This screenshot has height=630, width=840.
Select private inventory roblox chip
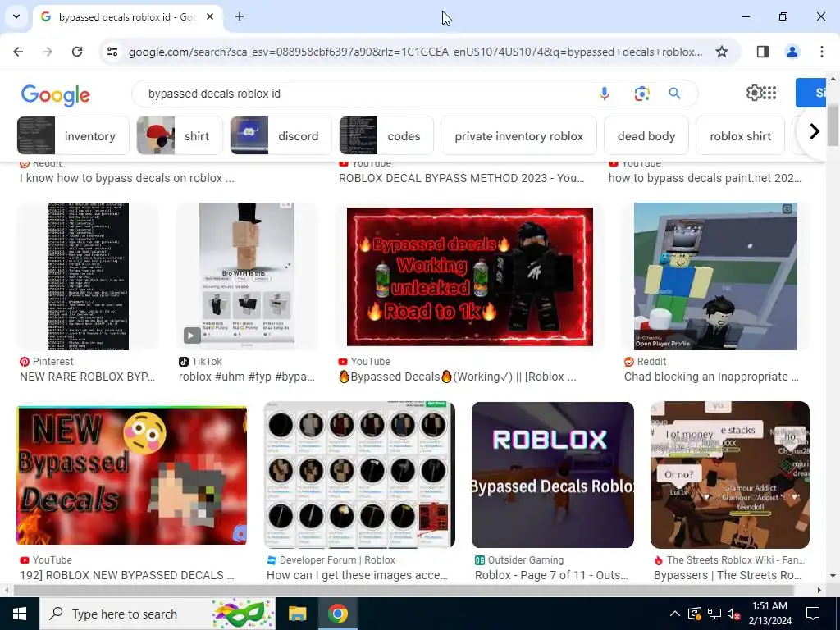pos(518,136)
